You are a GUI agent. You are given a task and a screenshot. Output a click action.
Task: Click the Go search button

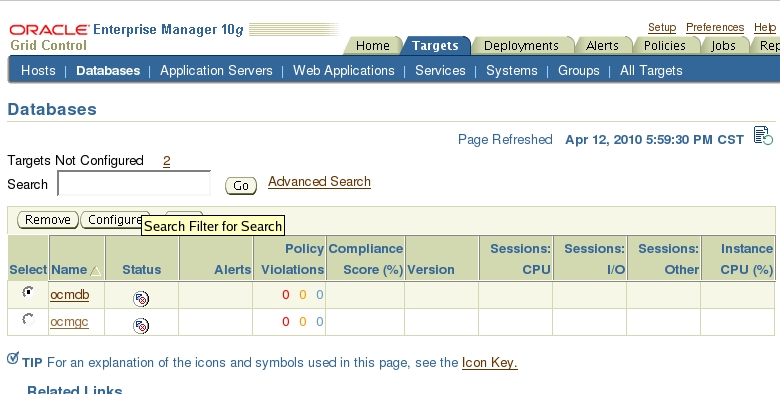(241, 186)
